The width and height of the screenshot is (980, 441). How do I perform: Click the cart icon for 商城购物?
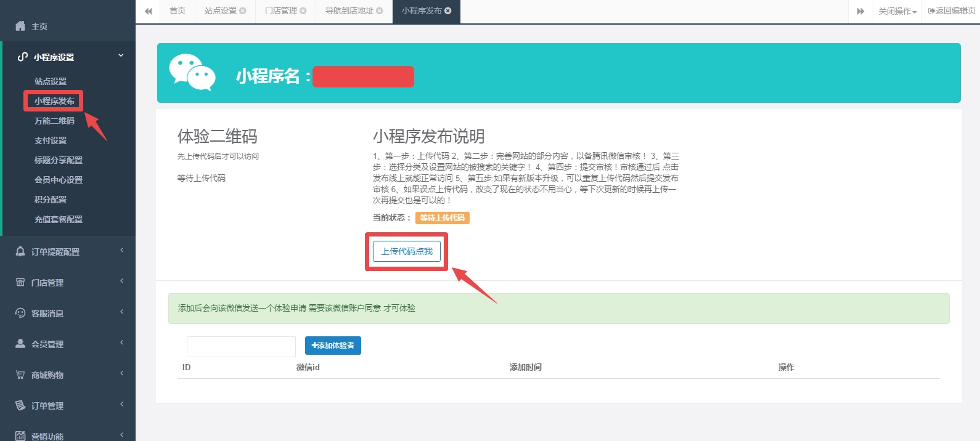(20, 374)
